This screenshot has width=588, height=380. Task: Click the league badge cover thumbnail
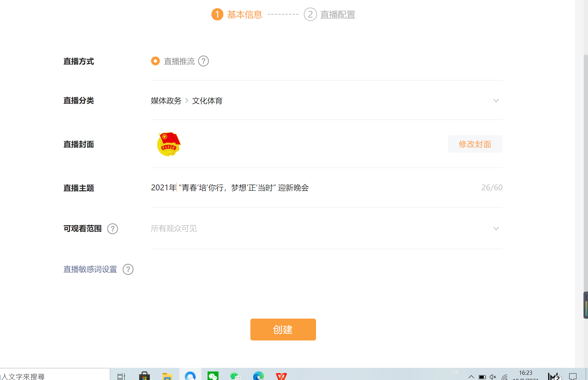coord(169,144)
